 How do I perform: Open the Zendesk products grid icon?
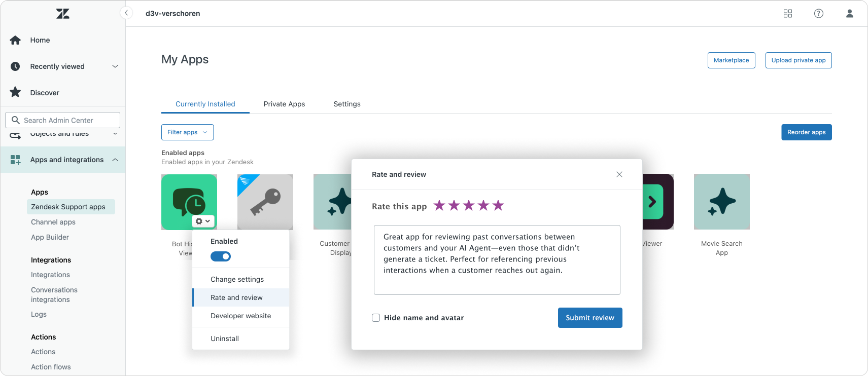[788, 14]
